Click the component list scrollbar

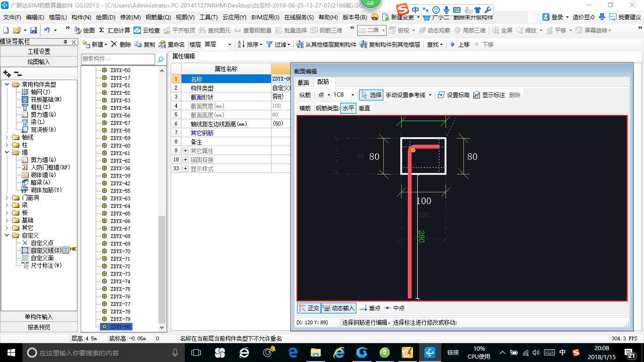pos(162,270)
